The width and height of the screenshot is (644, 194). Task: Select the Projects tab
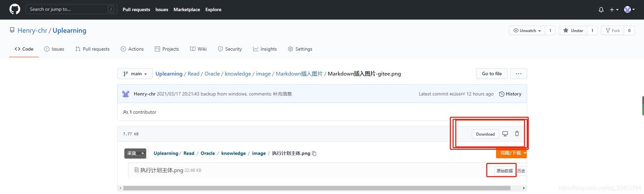click(167, 49)
